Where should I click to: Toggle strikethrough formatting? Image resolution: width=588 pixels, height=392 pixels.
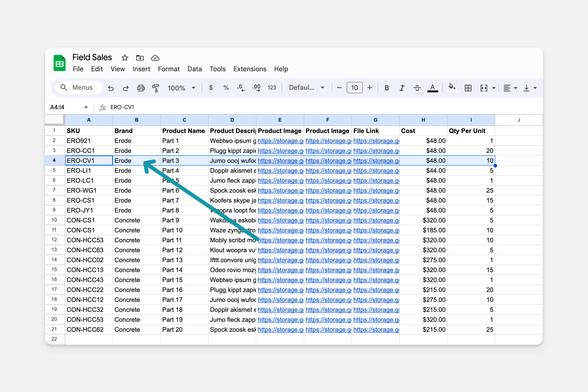[417, 88]
